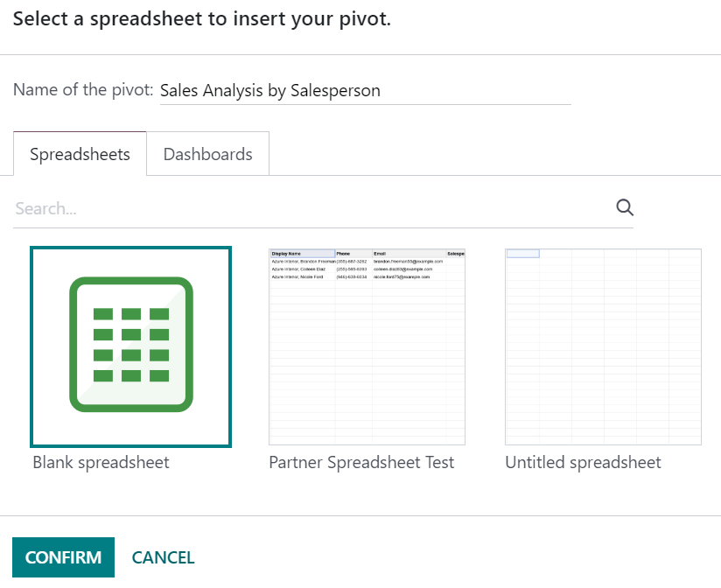Click the CANCEL link

[163, 556]
